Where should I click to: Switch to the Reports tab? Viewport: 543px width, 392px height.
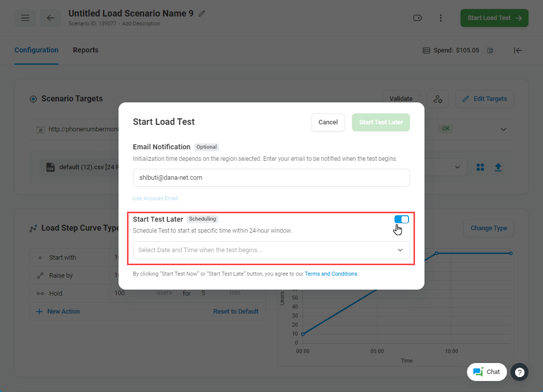(x=85, y=50)
